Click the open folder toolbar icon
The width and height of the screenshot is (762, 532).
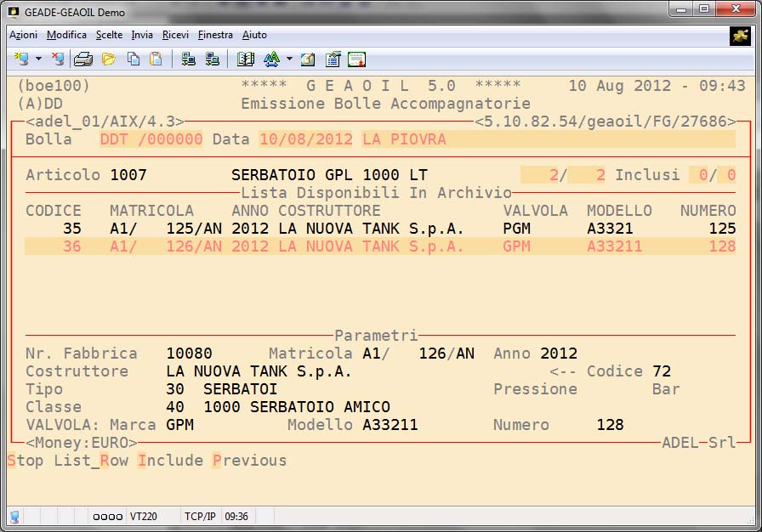[108, 59]
